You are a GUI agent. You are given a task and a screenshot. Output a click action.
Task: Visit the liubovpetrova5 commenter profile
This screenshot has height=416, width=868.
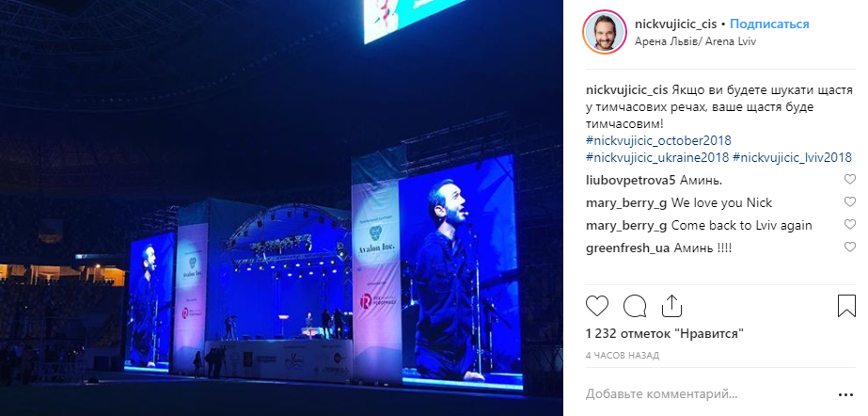(630, 180)
